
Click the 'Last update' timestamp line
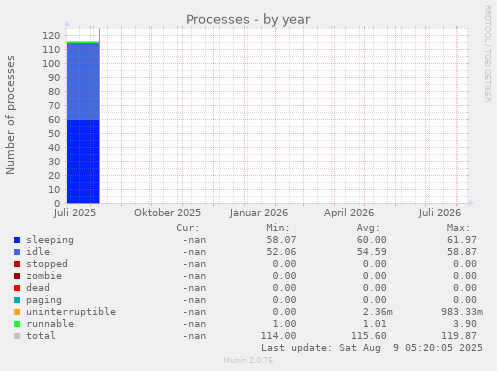tap(372, 348)
